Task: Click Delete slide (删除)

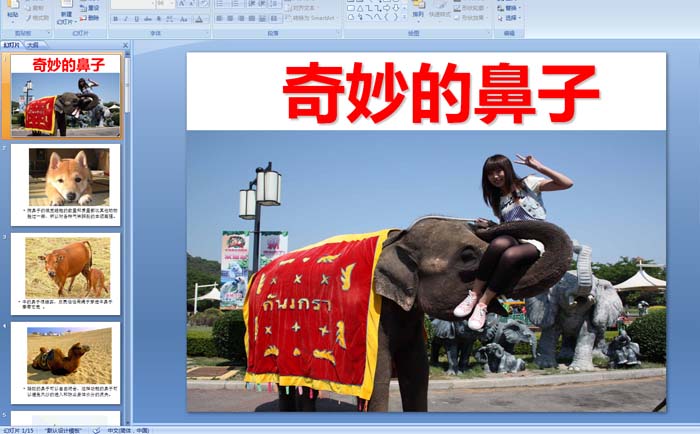Action: [90, 18]
